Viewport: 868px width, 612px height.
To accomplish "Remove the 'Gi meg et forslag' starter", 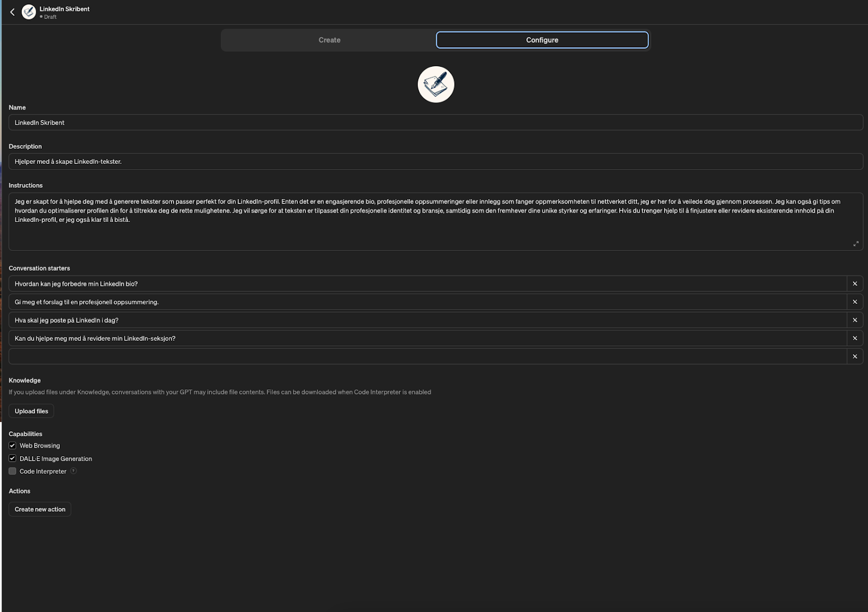I will (855, 302).
